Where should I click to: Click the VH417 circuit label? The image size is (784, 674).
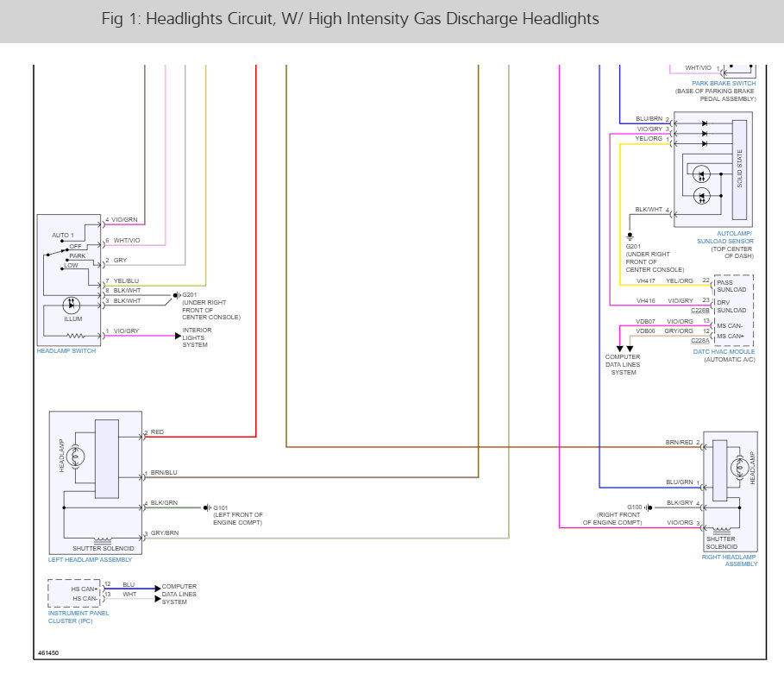click(646, 280)
